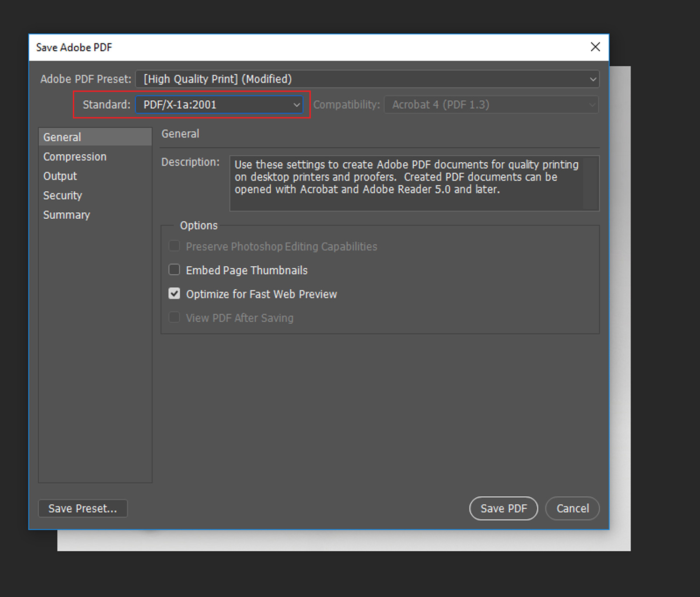Screen dimensions: 700x597
Task: Click the Adobe PDF Preset dropdown arrow
Action: point(593,79)
